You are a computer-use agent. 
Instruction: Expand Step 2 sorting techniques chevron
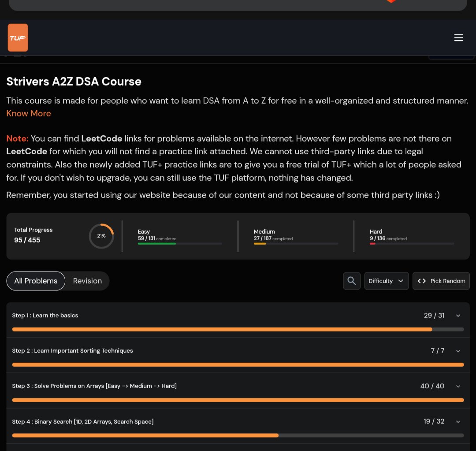[x=458, y=351]
